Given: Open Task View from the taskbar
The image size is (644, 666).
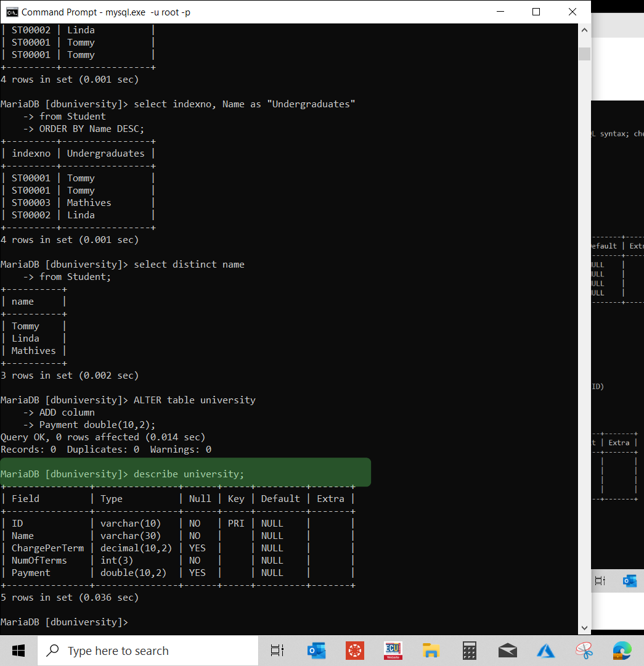Looking at the screenshot, I should pyautogui.click(x=277, y=651).
